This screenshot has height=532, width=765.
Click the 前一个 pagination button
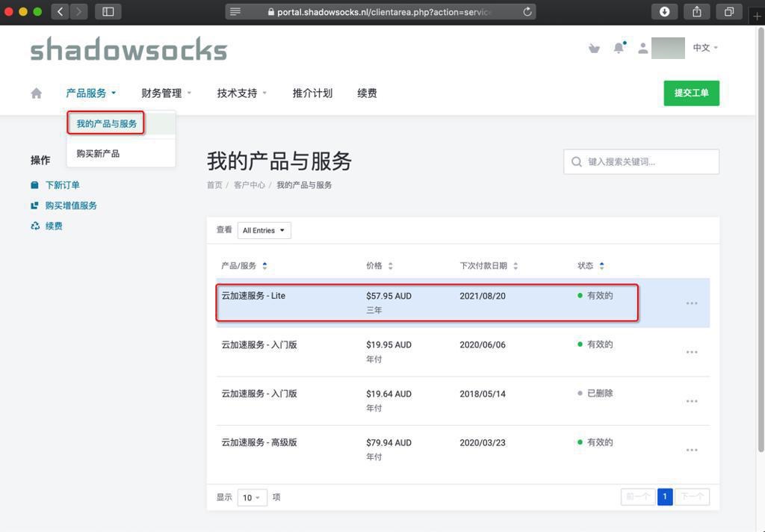(638, 497)
